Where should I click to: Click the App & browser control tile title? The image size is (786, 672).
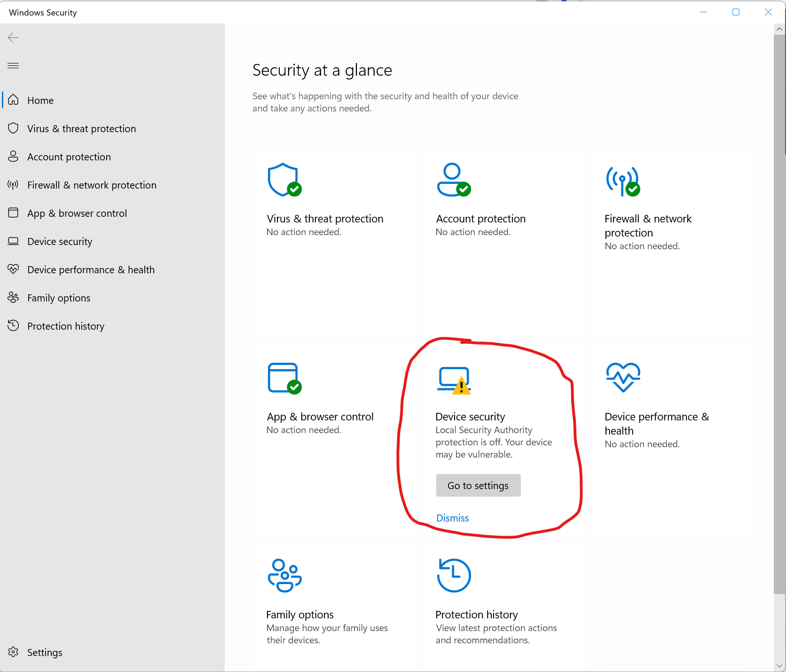pyautogui.click(x=320, y=417)
